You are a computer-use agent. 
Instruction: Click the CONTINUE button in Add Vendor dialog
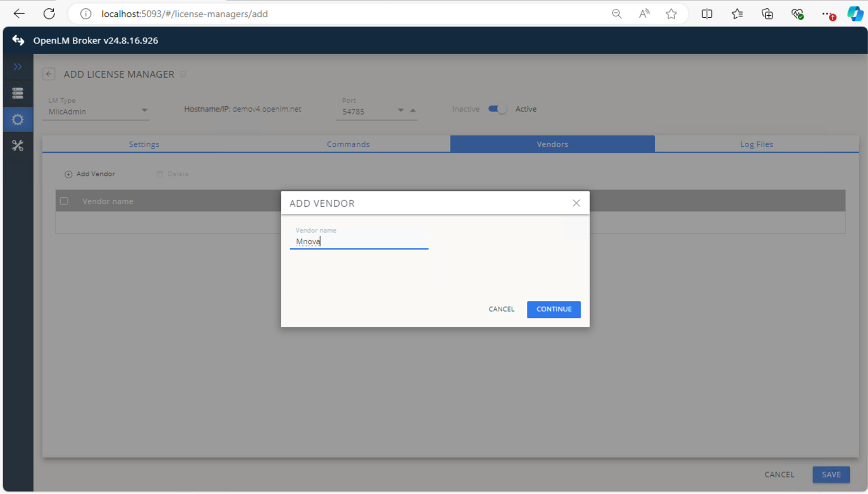[553, 309]
